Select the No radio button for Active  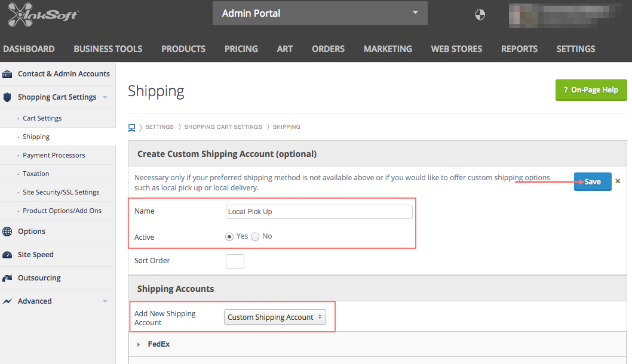255,236
